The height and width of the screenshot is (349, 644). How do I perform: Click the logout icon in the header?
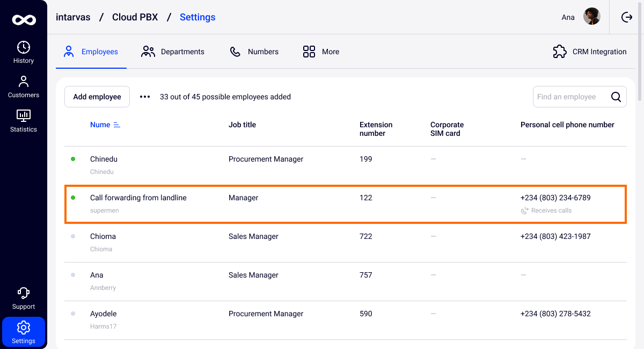627,17
